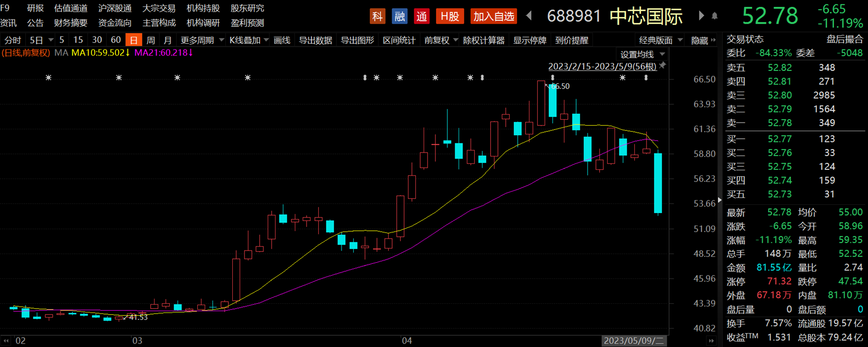The height and width of the screenshot is (347, 868).
Task: Click the pin icon beside date range
Action: pyautogui.click(x=663, y=66)
